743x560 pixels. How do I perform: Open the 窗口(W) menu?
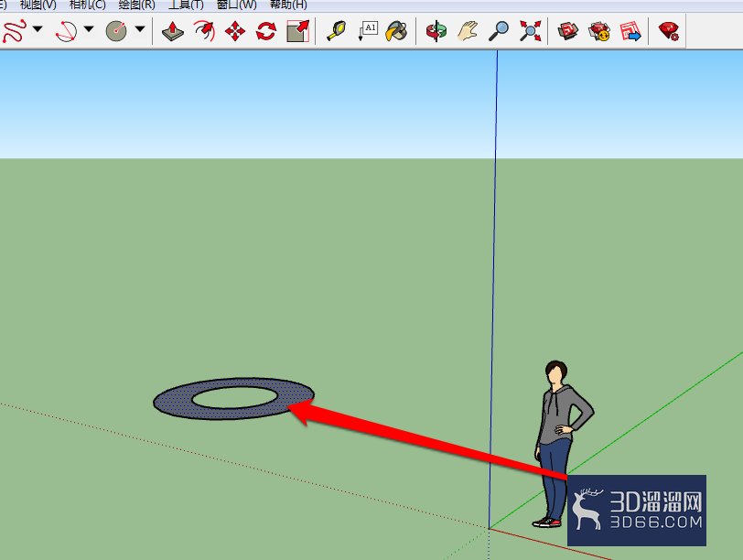coord(236,5)
